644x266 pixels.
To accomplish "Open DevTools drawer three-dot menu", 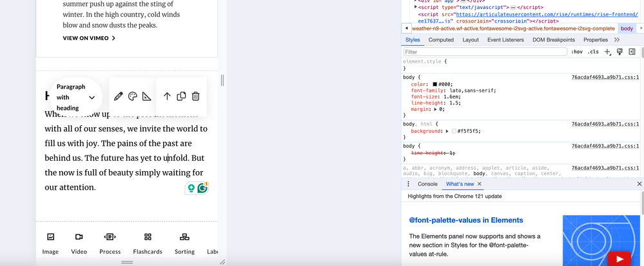I will pyautogui.click(x=408, y=184).
